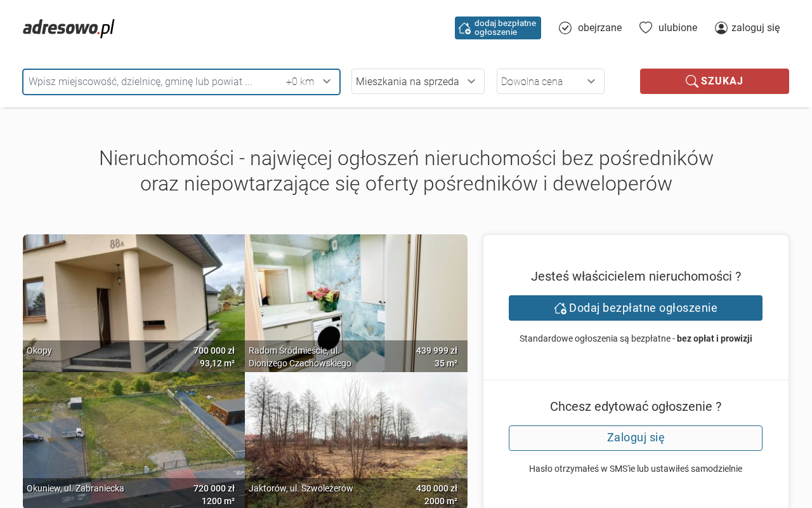This screenshot has height=508, width=812.
Task: Expand the +0 km distance dropdown
Action: pos(308,81)
